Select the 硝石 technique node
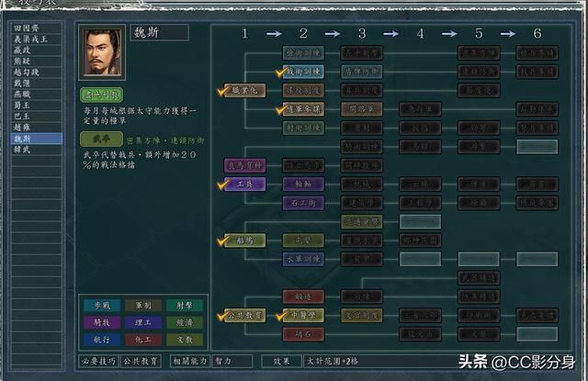This screenshot has height=381, width=588. [303, 334]
